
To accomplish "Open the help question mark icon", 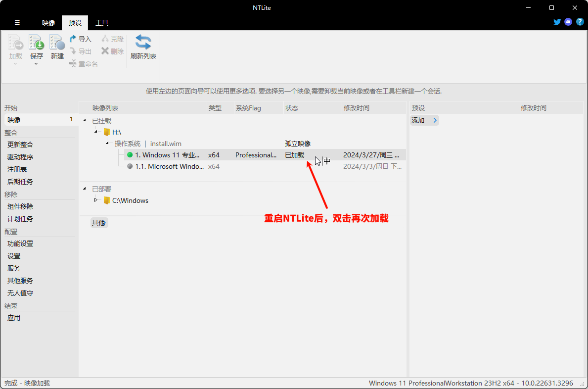I will tap(580, 22).
